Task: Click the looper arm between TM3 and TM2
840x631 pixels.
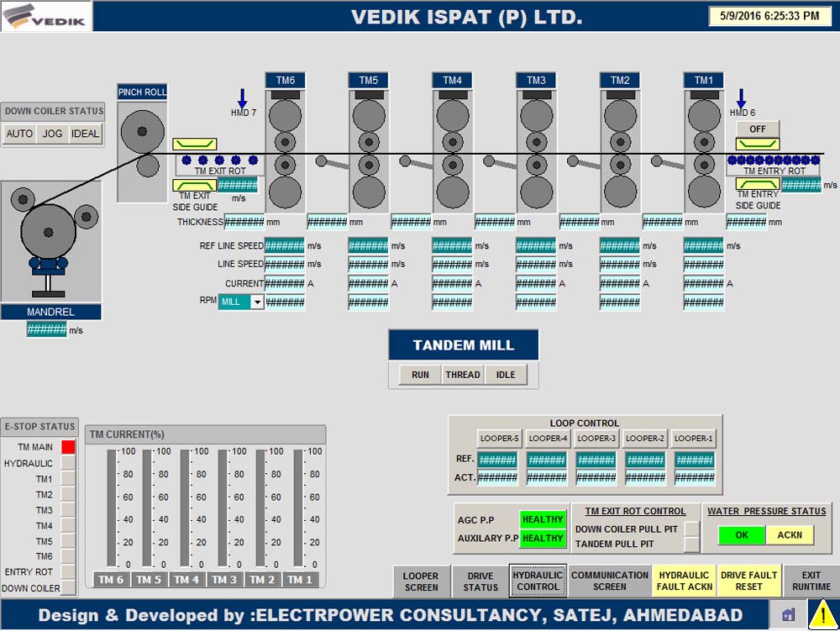Action: point(584,162)
